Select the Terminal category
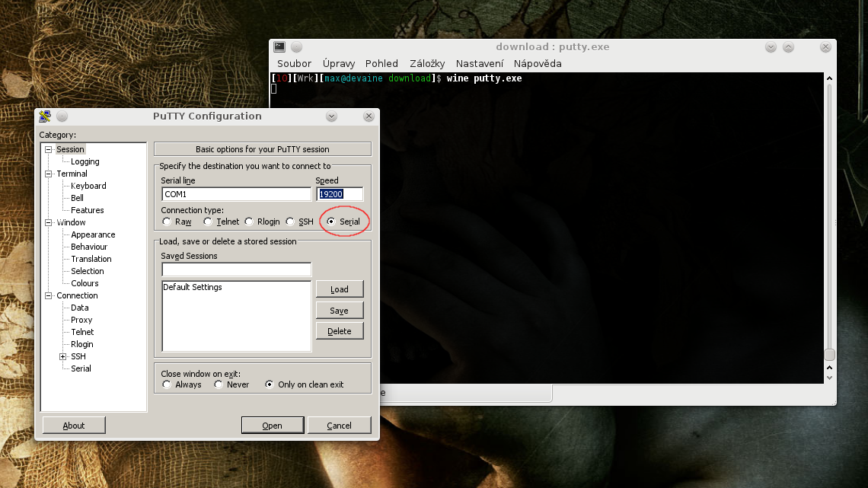Screen dimensions: 868x488 coord(72,174)
